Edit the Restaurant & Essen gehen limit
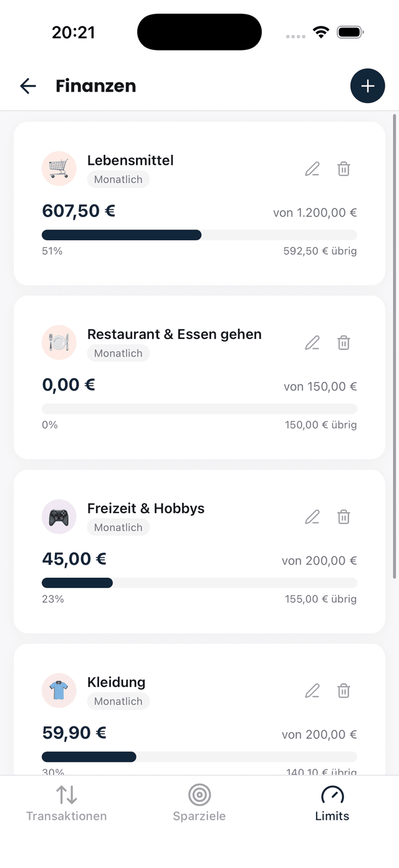Image resolution: width=399 pixels, height=868 pixels. point(312,343)
